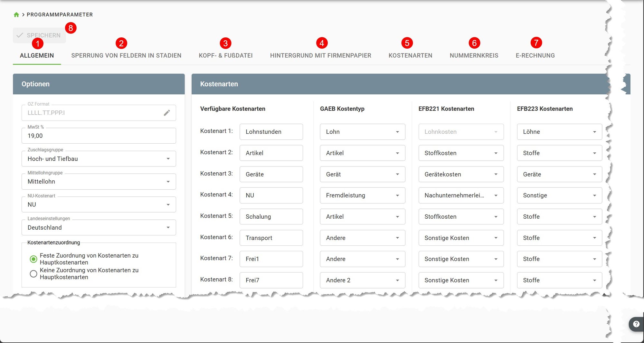The width and height of the screenshot is (644, 343).
Task: Click the MwSt % input field
Action: point(99,136)
